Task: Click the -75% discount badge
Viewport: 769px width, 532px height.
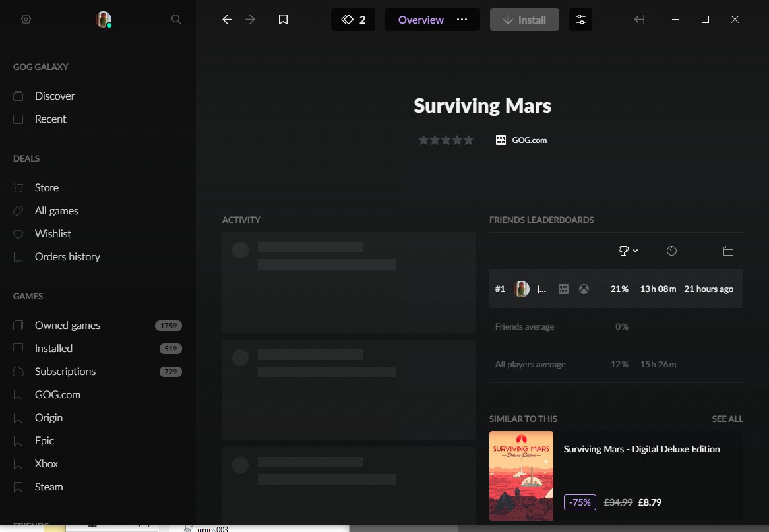Action: click(580, 502)
